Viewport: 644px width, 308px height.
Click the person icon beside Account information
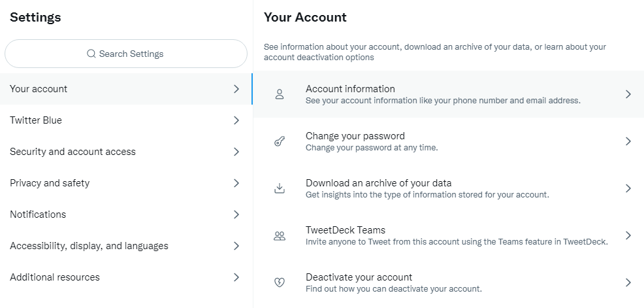pos(280,94)
